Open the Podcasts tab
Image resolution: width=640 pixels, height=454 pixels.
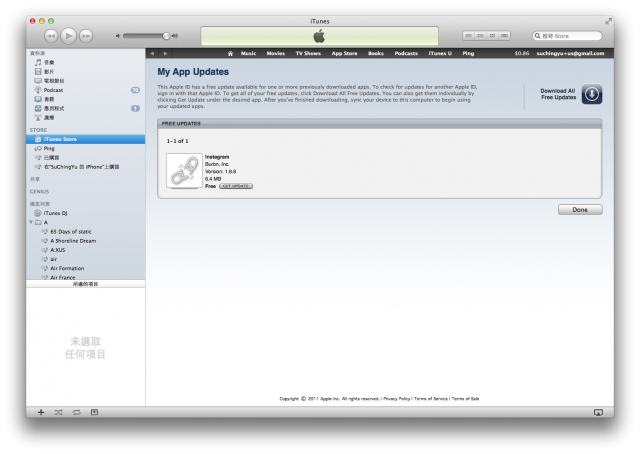pyautogui.click(x=406, y=53)
